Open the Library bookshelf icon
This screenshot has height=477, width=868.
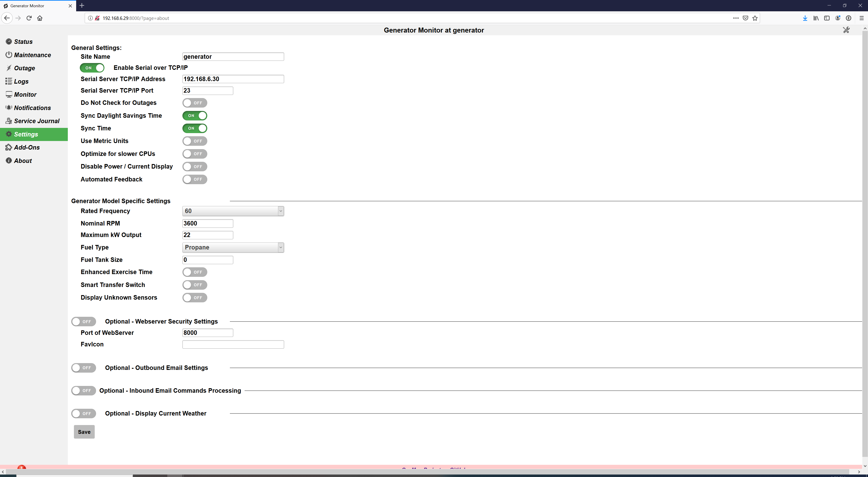pyautogui.click(x=816, y=18)
